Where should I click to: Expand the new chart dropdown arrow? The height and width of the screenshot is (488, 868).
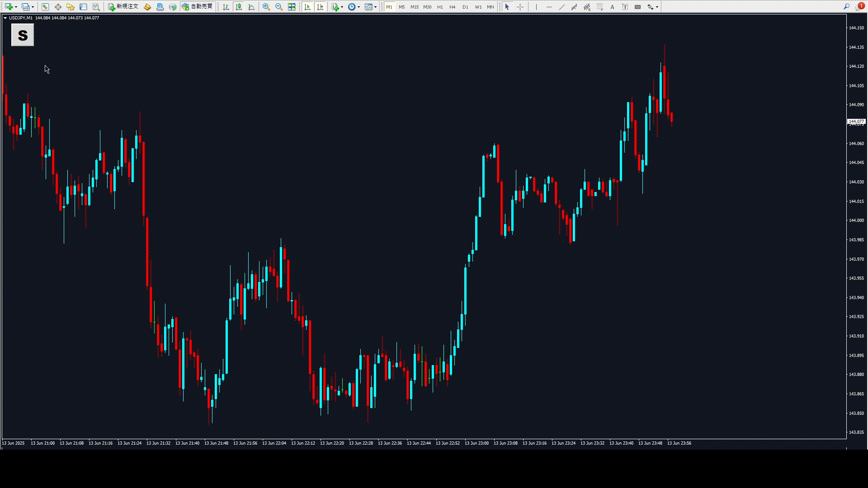click(x=16, y=7)
